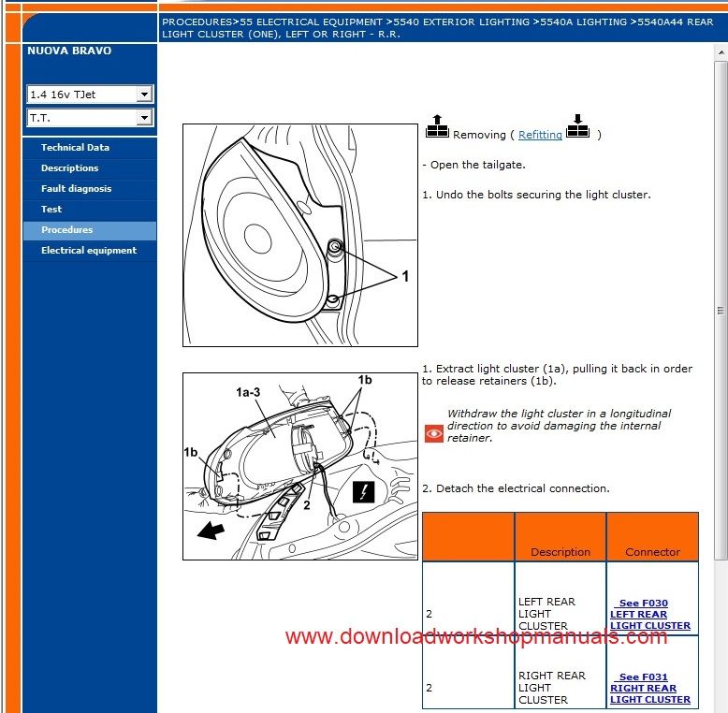
Task: Open Descriptions section
Action: pyautogui.click(x=69, y=168)
